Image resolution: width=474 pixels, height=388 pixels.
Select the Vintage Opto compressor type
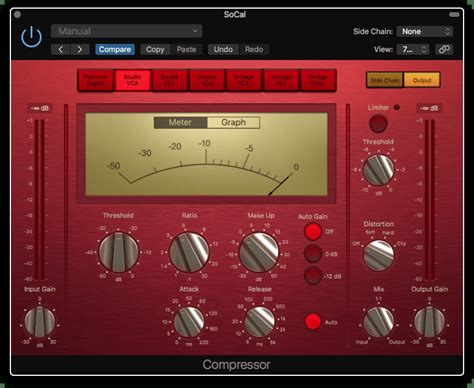click(x=318, y=80)
